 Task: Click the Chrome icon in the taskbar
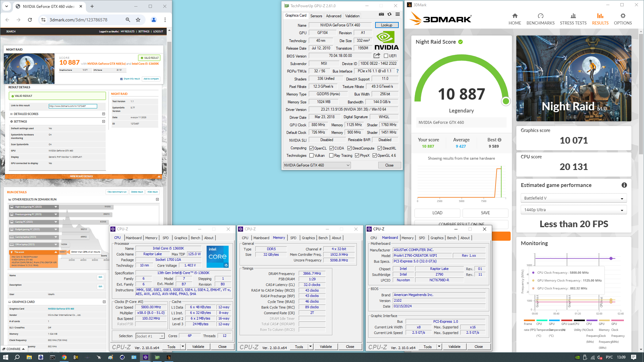point(64,357)
